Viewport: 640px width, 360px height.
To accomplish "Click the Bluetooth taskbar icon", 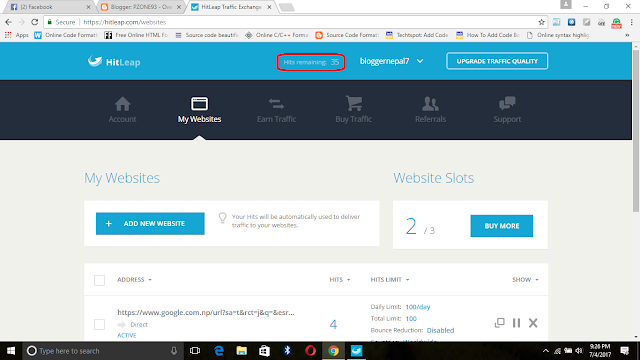I will [x=287, y=351].
